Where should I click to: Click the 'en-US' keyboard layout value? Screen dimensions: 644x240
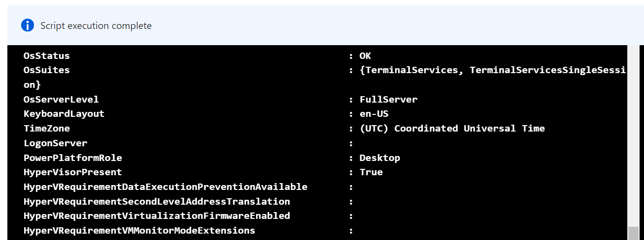click(x=374, y=114)
